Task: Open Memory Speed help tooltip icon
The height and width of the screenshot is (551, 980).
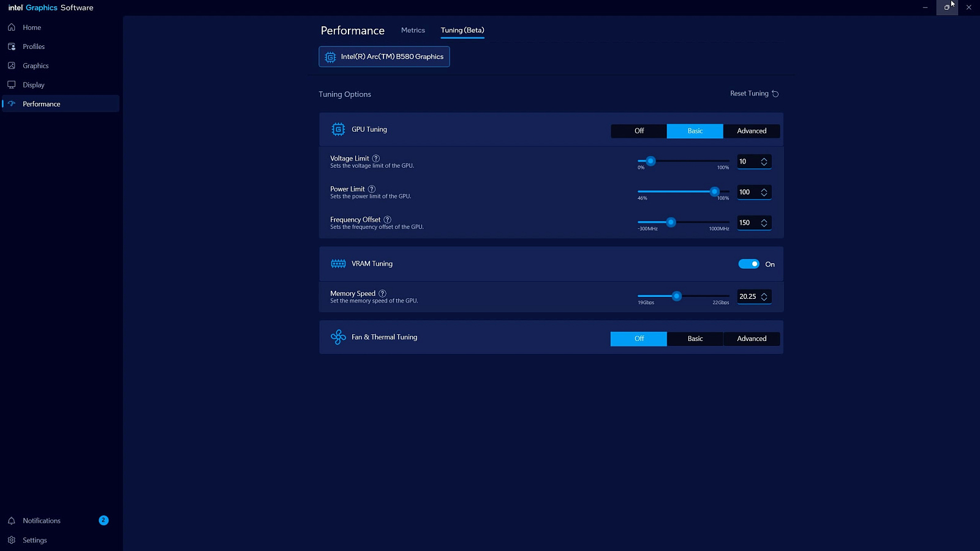Action: point(382,294)
